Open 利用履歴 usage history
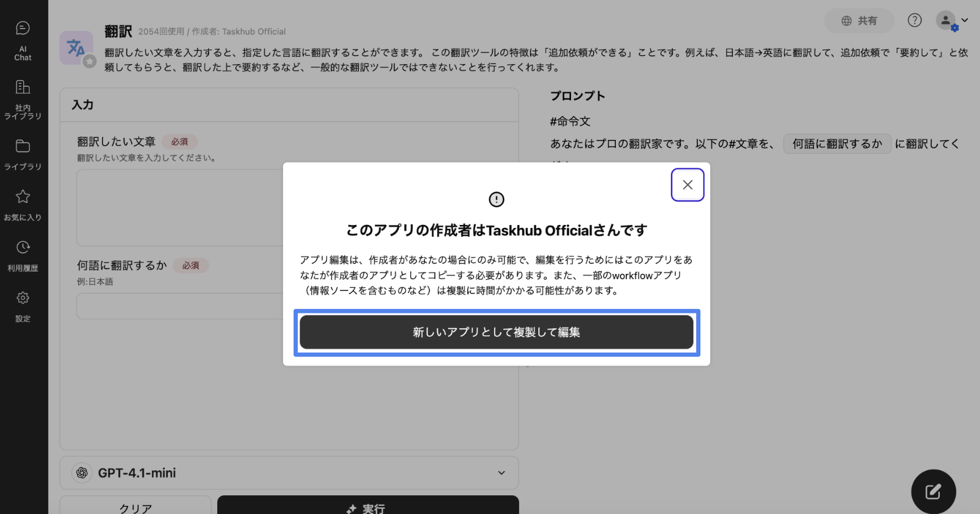The image size is (980, 514). coord(23,256)
